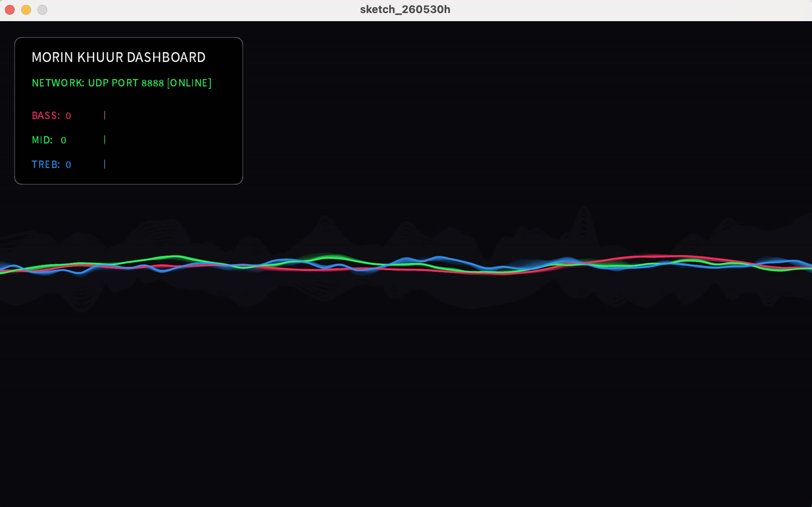Viewport: 812px width, 507px height.
Task: Click the TREB value number 0
Action: [x=68, y=165]
